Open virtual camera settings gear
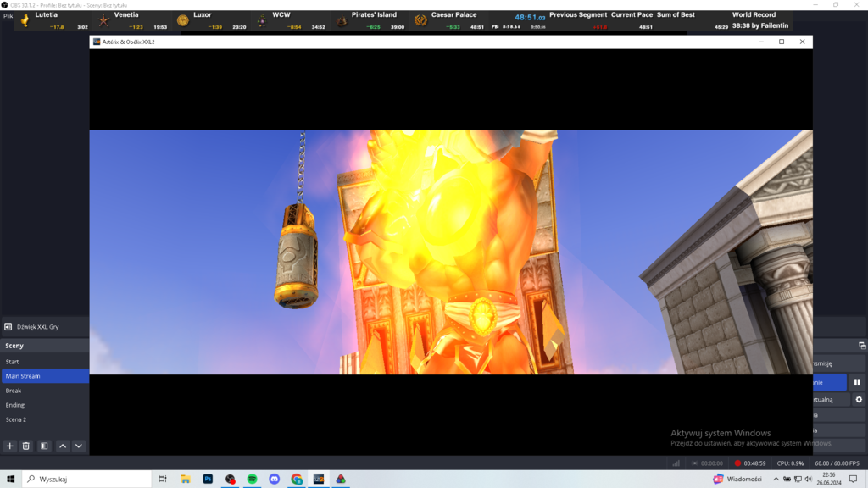This screenshot has height=488, width=868. [859, 400]
